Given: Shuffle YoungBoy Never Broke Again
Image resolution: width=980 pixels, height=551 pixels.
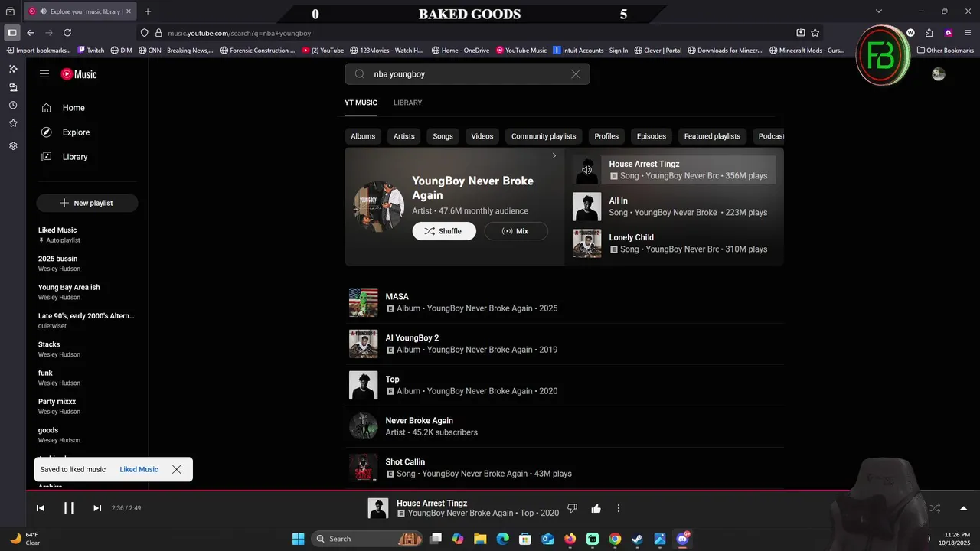Looking at the screenshot, I should [444, 231].
